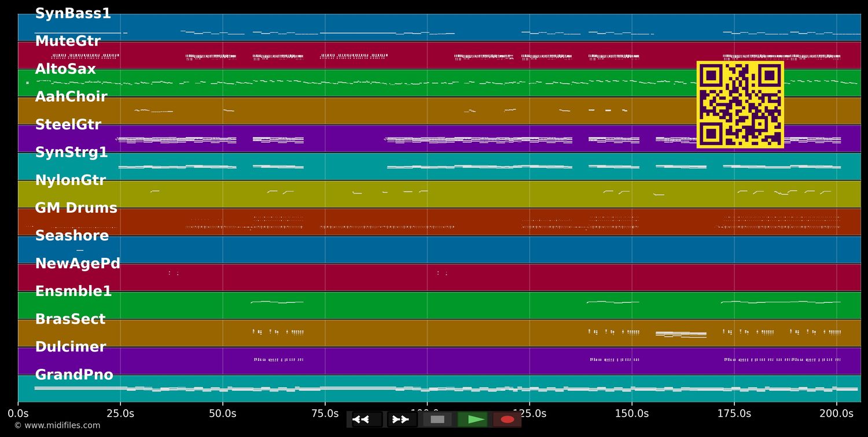868x437 pixels.
Task: Click the 200.0s timeline label
Action: tap(837, 413)
